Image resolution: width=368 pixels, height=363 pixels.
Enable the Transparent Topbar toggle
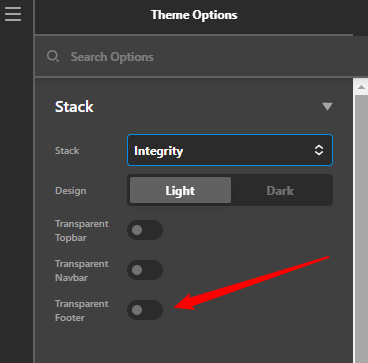click(145, 230)
